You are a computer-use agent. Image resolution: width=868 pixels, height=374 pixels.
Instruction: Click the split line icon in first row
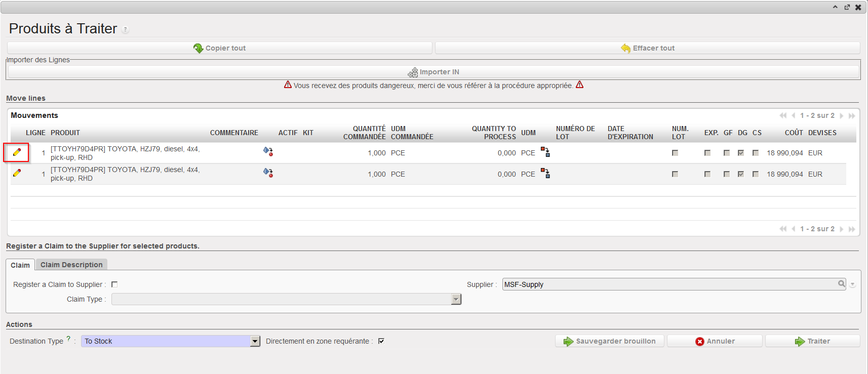tap(545, 152)
